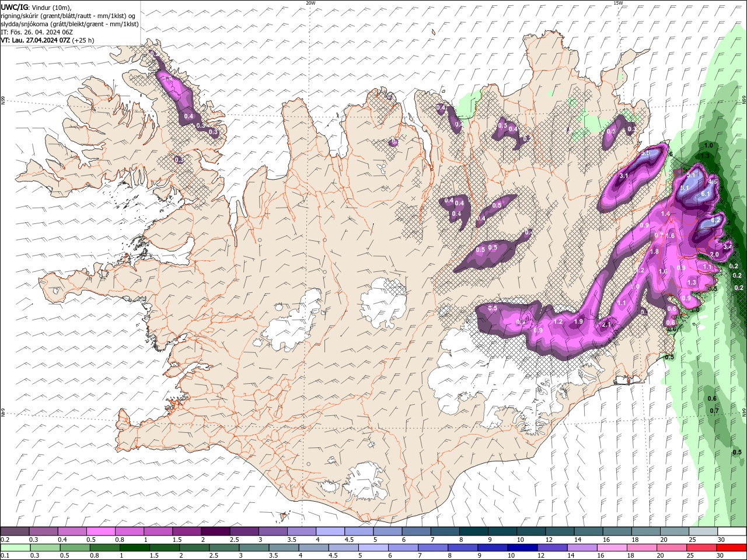The width and height of the screenshot is (747, 560).
Task: Click the pale green 0.1 swatch in the rain legend
Action: pyautogui.click(x=16, y=548)
